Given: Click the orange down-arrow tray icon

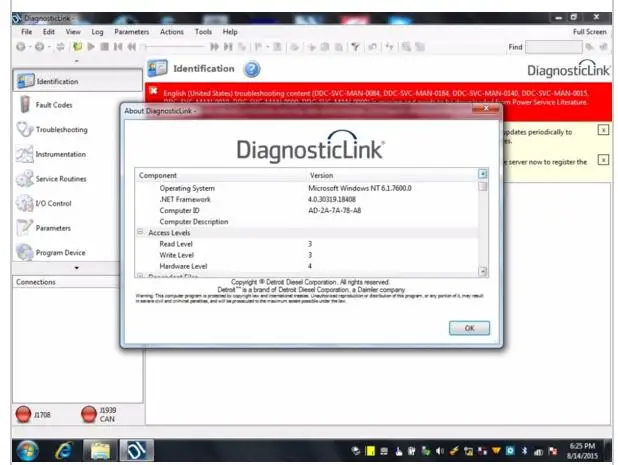Looking at the screenshot, I should tap(496, 450).
